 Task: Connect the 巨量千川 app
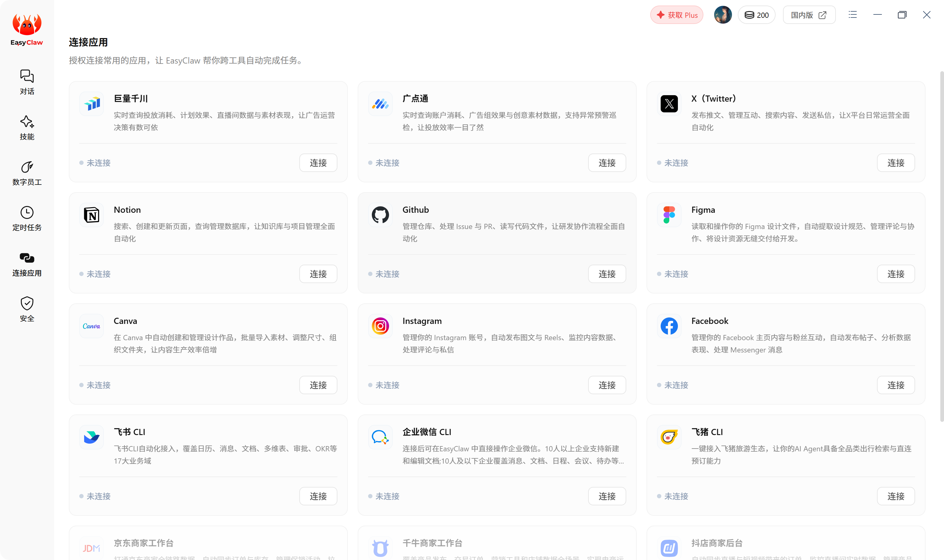[x=318, y=163]
